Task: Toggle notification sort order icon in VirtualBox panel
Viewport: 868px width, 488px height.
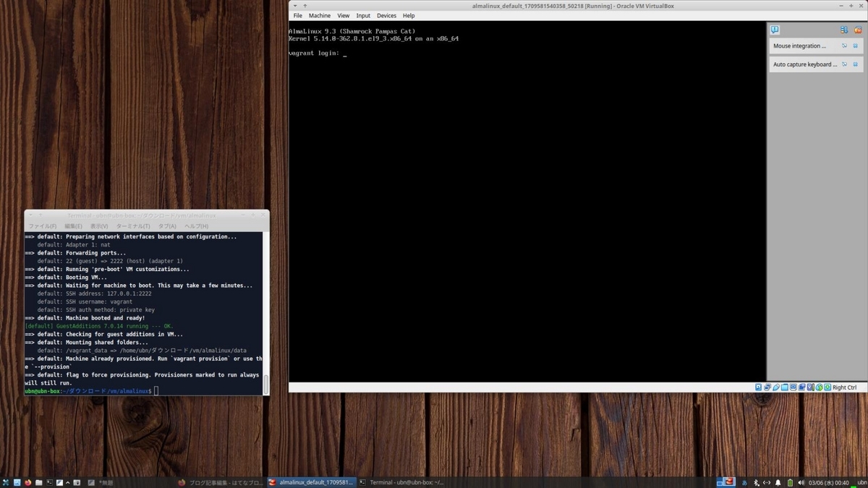Action: (844, 30)
